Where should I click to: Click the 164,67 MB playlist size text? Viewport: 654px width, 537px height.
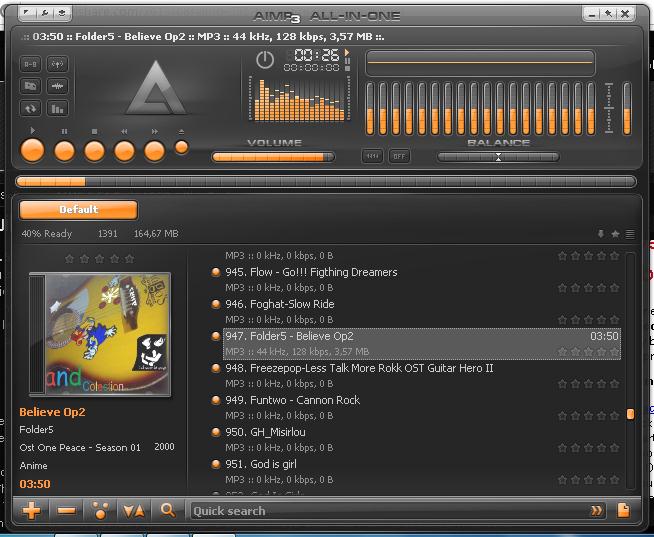(156, 234)
